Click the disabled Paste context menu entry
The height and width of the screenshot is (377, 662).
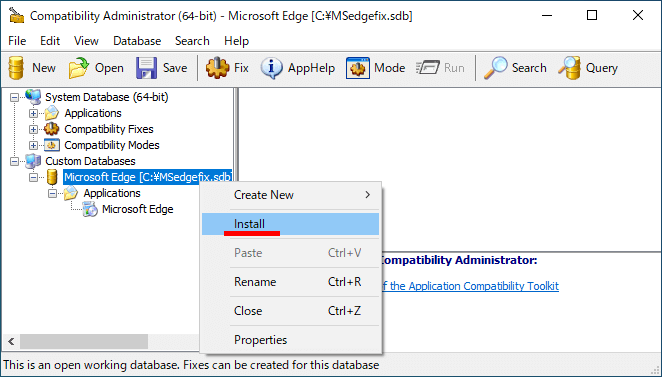coord(290,253)
